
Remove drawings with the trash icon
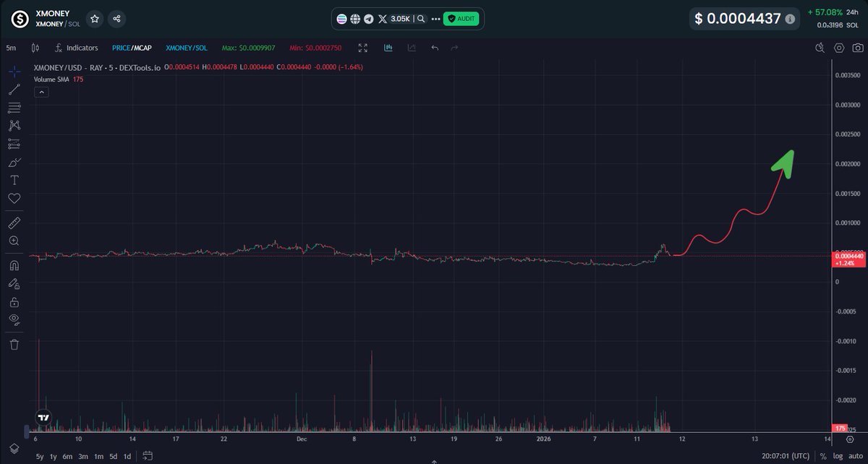14,344
